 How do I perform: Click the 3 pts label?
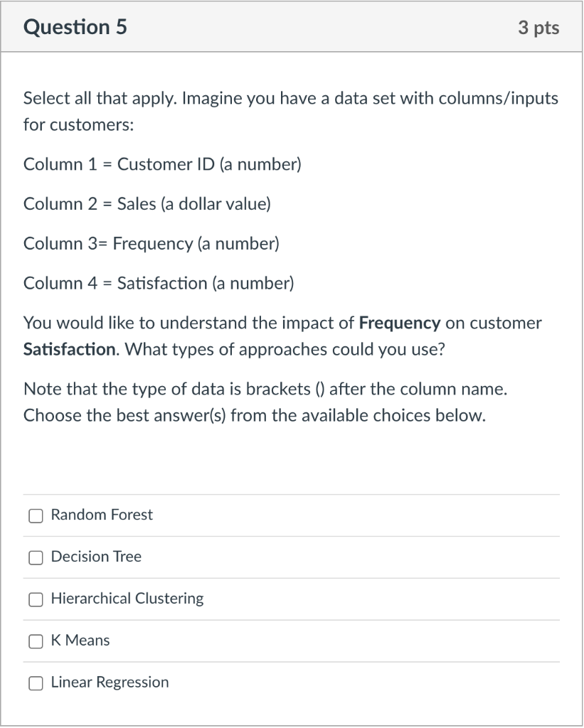(x=538, y=27)
